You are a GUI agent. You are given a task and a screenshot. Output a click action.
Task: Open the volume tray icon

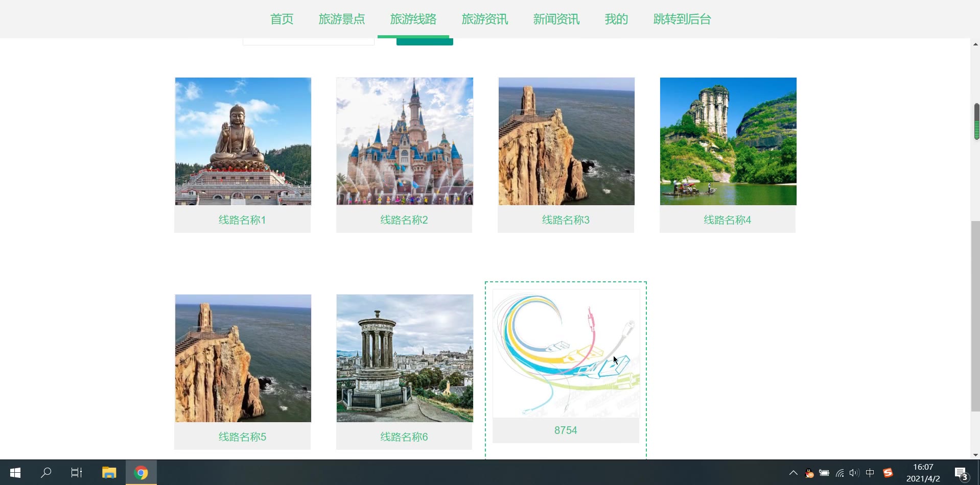tap(854, 473)
